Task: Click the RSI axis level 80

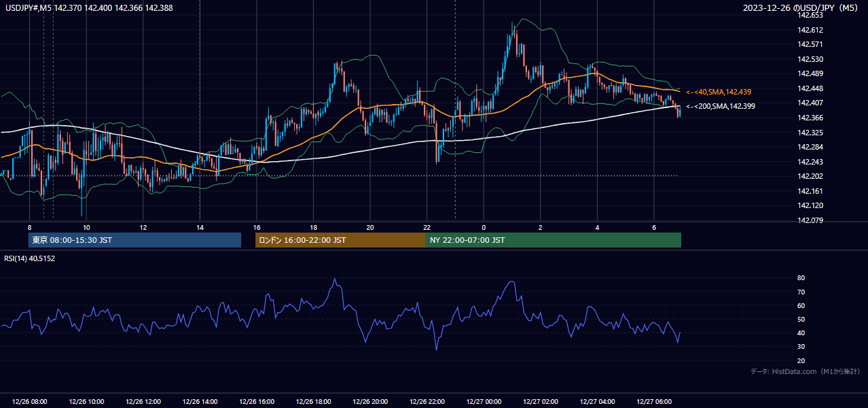Action: tap(801, 278)
